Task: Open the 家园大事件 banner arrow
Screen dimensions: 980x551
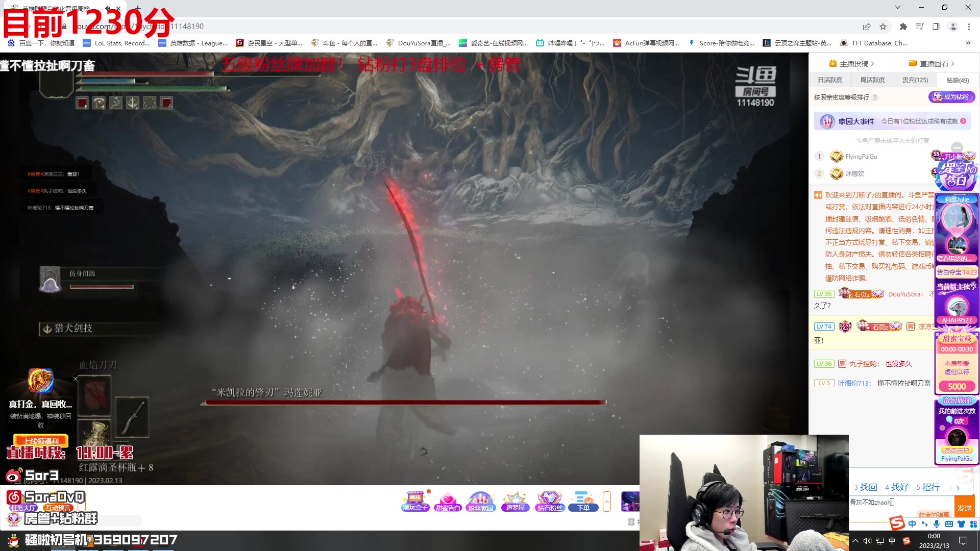Action: click(x=963, y=121)
